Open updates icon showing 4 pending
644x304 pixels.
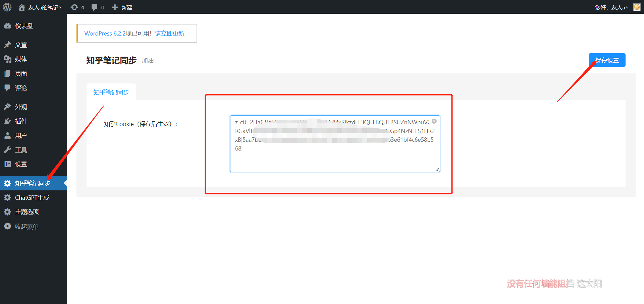coord(74,7)
